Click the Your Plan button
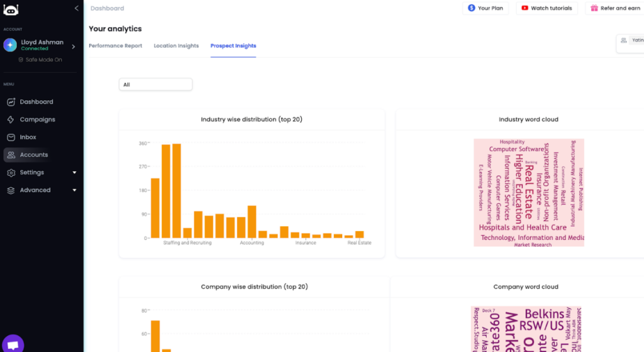Viewport: 644px width, 352px height. click(x=486, y=8)
